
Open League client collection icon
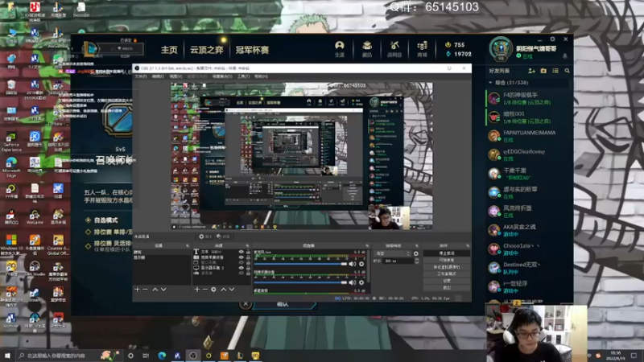(x=367, y=49)
